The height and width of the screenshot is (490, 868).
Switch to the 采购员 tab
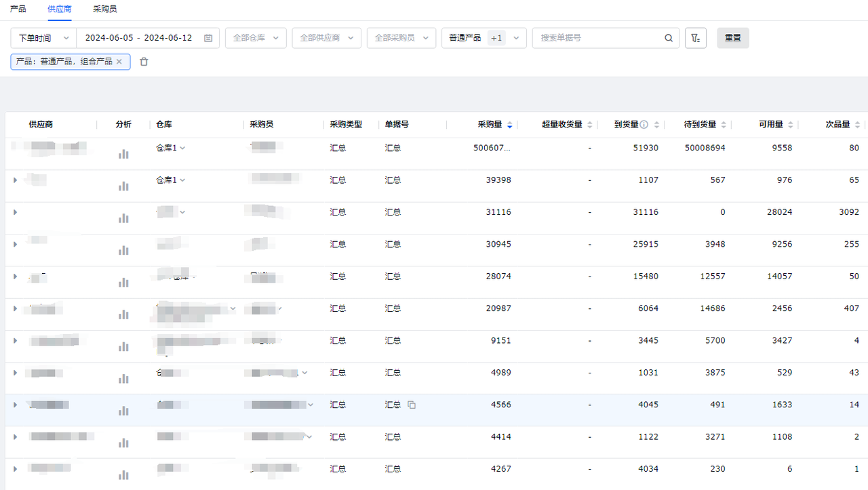[x=104, y=9]
